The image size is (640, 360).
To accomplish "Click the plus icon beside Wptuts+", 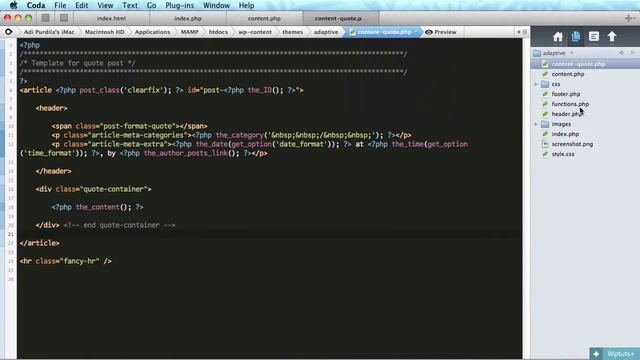I will coord(596,354).
